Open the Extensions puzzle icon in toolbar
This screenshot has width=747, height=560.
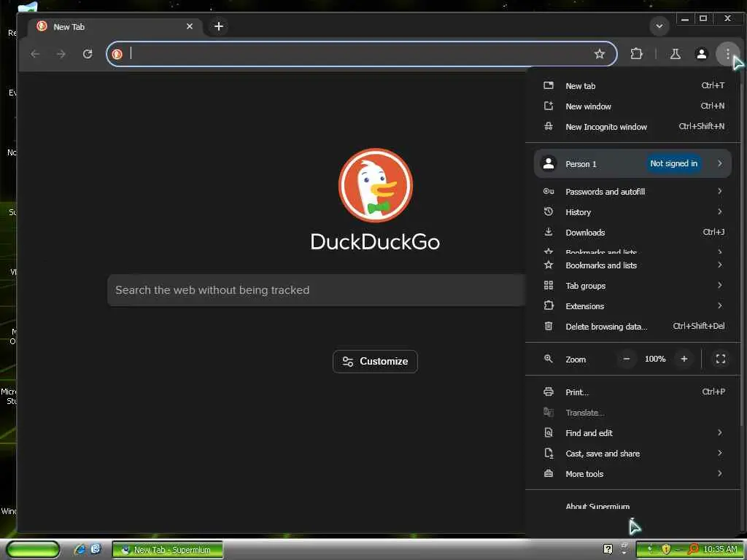(x=636, y=54)
